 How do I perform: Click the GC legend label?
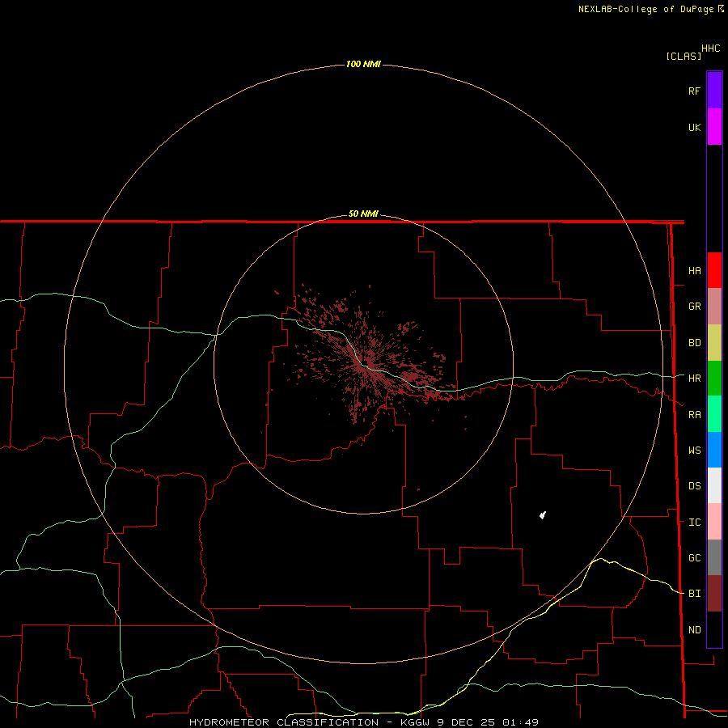click(694, 557)
